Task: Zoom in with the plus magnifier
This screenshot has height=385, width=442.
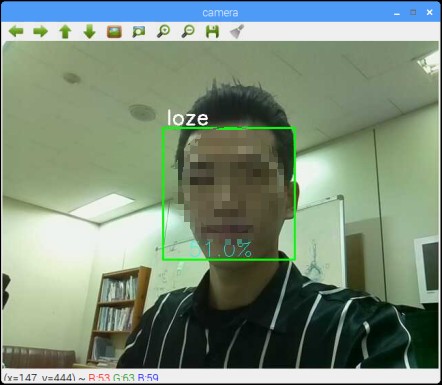Action: [163, 32]
